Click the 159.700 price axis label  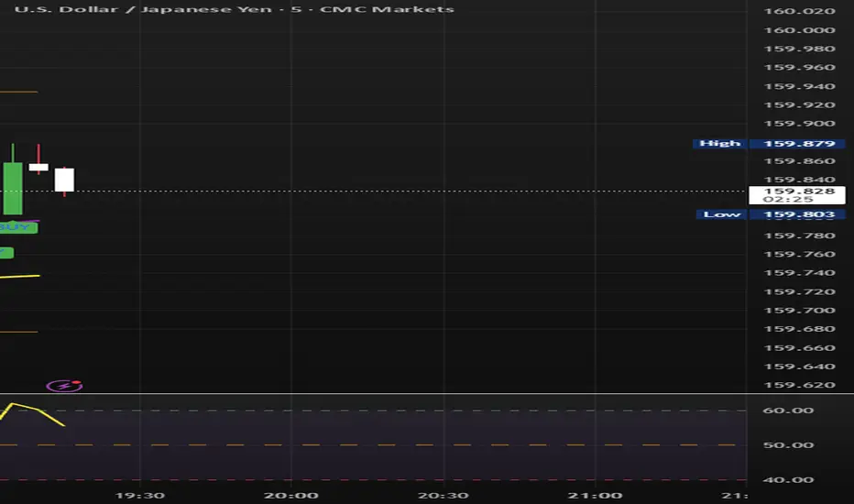click(x=799, y=311)
